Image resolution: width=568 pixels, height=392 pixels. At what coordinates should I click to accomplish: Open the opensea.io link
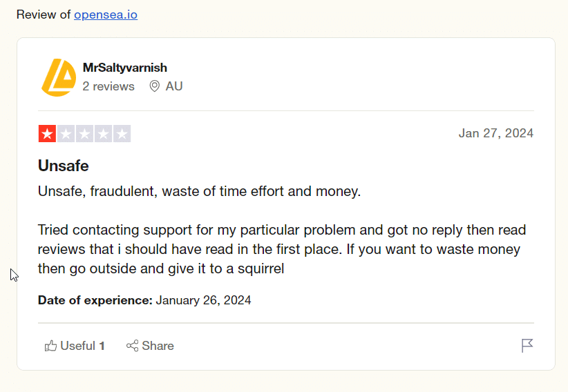pos(106,14)
